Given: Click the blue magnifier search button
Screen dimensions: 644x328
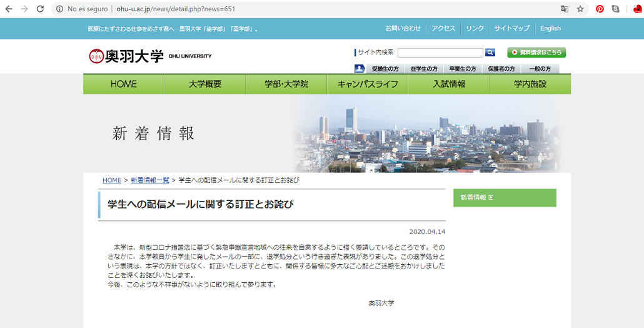Looking at the screenshot, I should pos(490,53).
